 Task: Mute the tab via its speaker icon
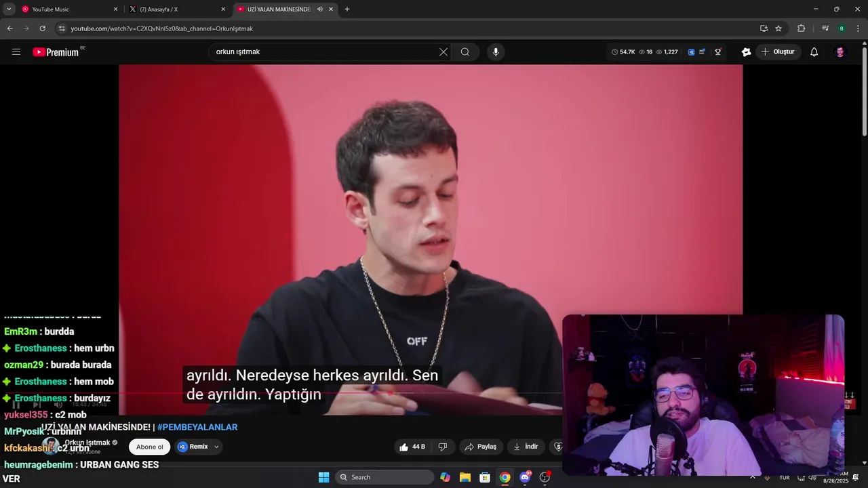pyautogui.click(x=320, y=9)
